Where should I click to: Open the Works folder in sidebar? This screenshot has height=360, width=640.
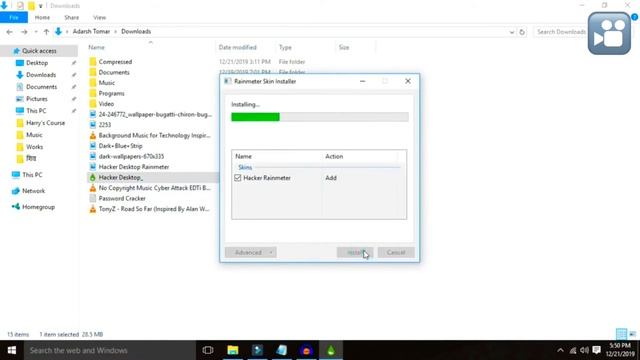[x=34, y=147]
